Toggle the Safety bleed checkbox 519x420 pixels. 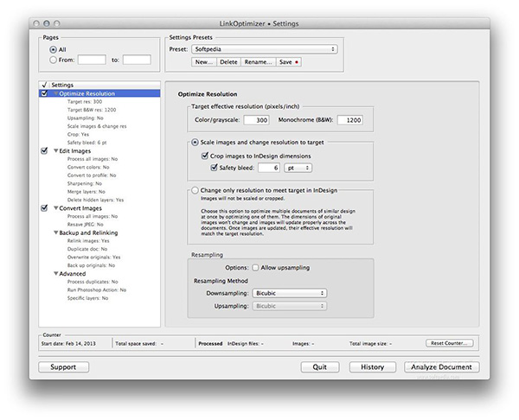pos(215,168)
